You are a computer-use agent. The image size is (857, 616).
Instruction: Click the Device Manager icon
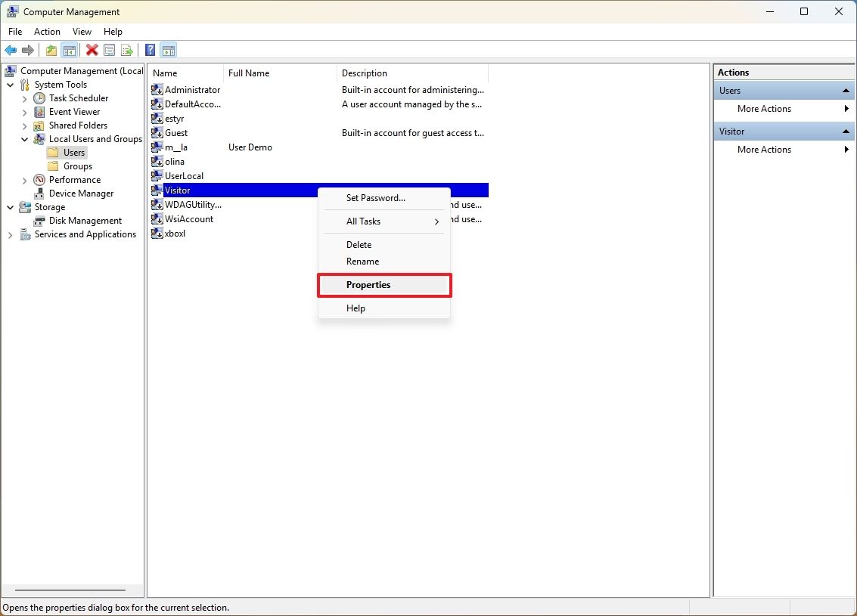coord(39,193)
